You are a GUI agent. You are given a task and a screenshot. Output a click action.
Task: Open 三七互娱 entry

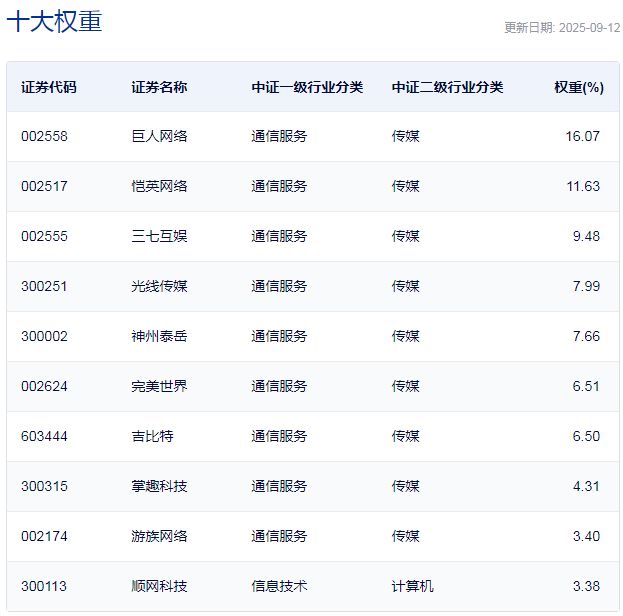pos(159,236)
